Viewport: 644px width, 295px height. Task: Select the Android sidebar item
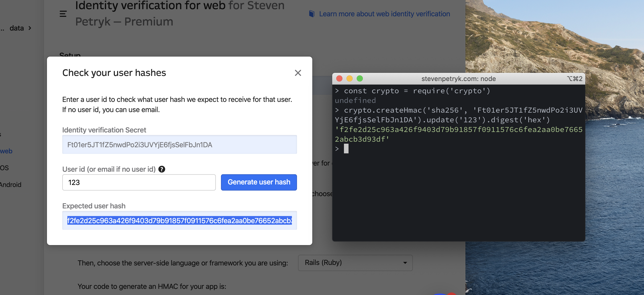[10, 185]
